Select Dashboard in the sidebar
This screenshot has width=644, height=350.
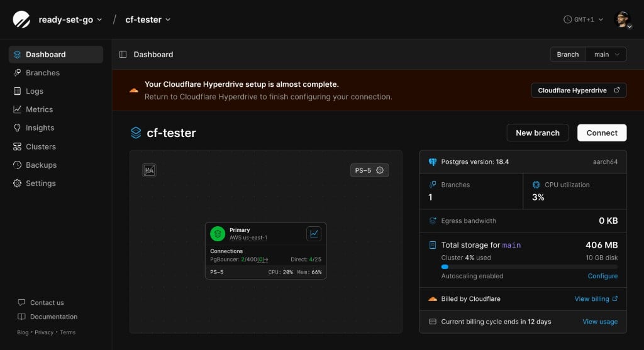56,55
